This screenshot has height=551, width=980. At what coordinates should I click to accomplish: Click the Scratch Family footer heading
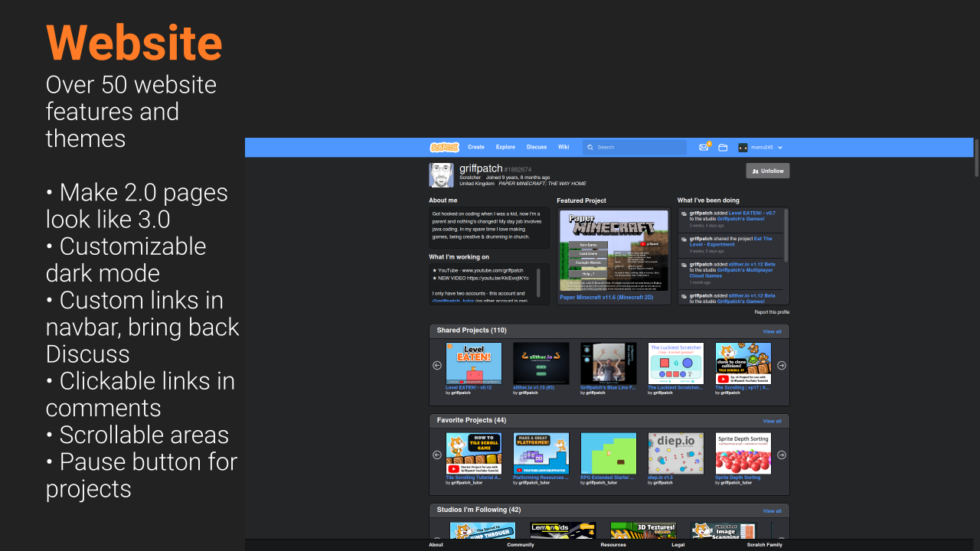pos(765,545)
